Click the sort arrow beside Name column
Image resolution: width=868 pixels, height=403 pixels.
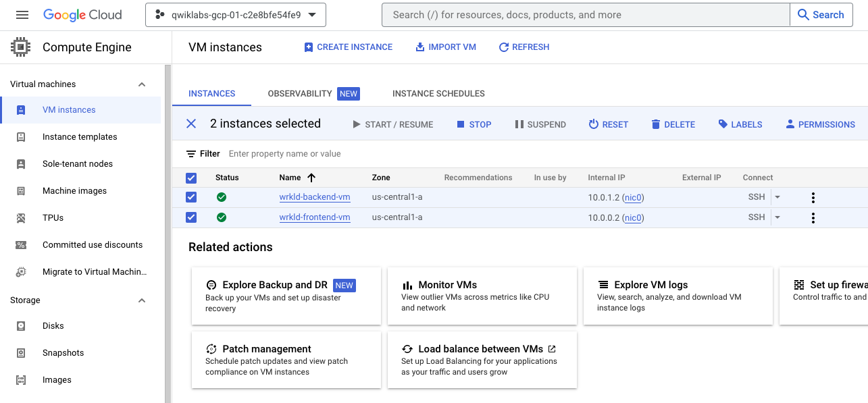tap(311, 178)
